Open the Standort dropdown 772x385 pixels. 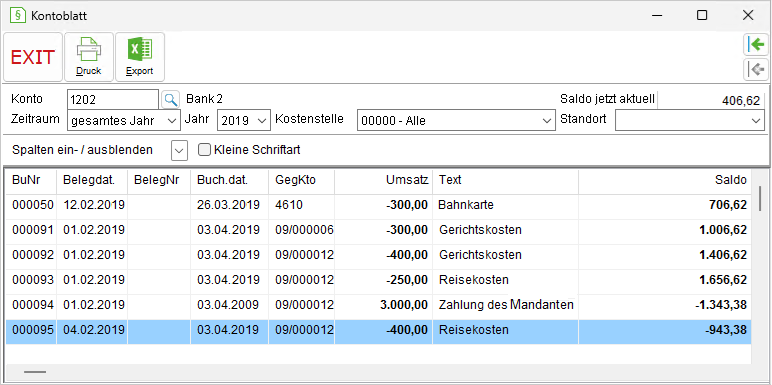[x=690, y=120]
